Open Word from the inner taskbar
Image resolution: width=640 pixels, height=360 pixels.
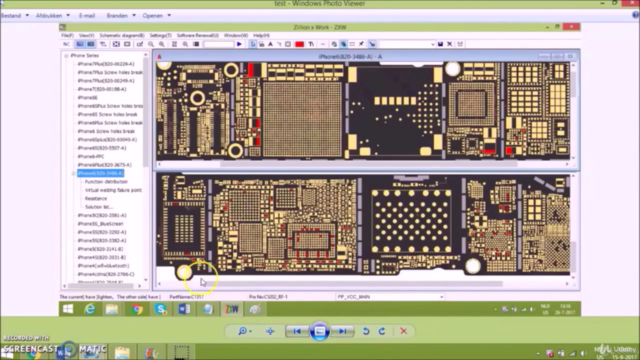point(184,309)
